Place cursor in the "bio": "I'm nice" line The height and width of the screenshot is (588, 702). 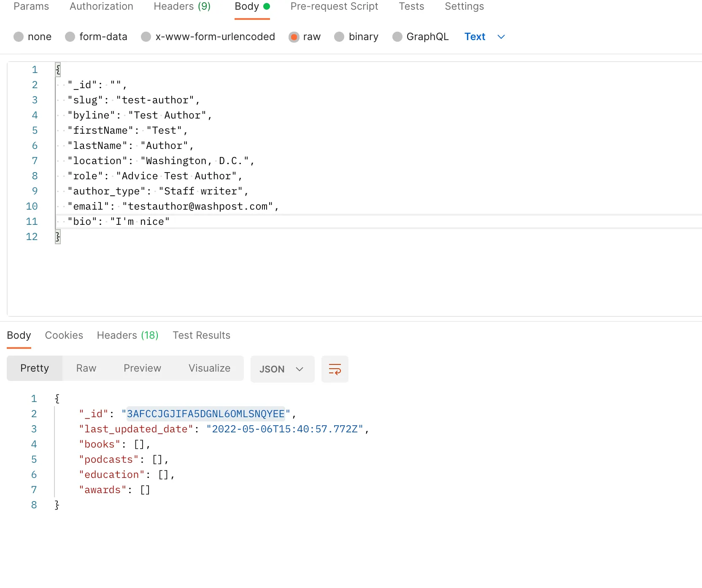click(118, 221)
